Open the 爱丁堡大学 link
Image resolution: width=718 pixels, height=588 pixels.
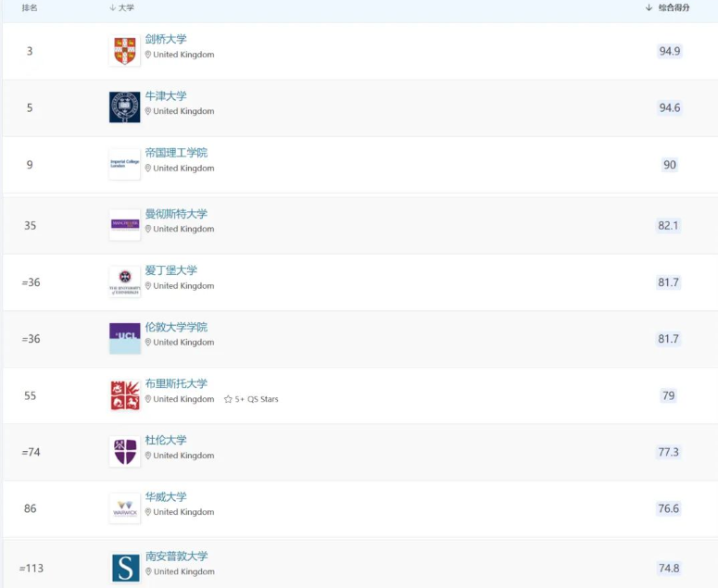point(170,270)
